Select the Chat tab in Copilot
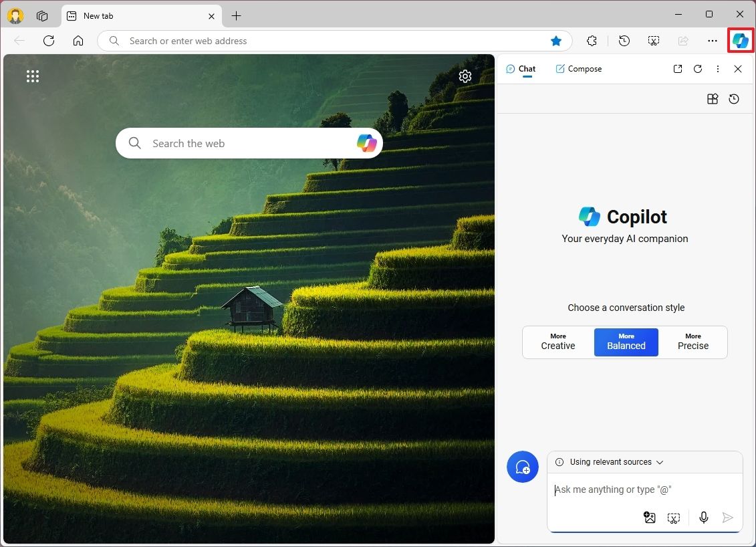Image resolution: width=756 pixels, height=547 pixels. (521, 68)
